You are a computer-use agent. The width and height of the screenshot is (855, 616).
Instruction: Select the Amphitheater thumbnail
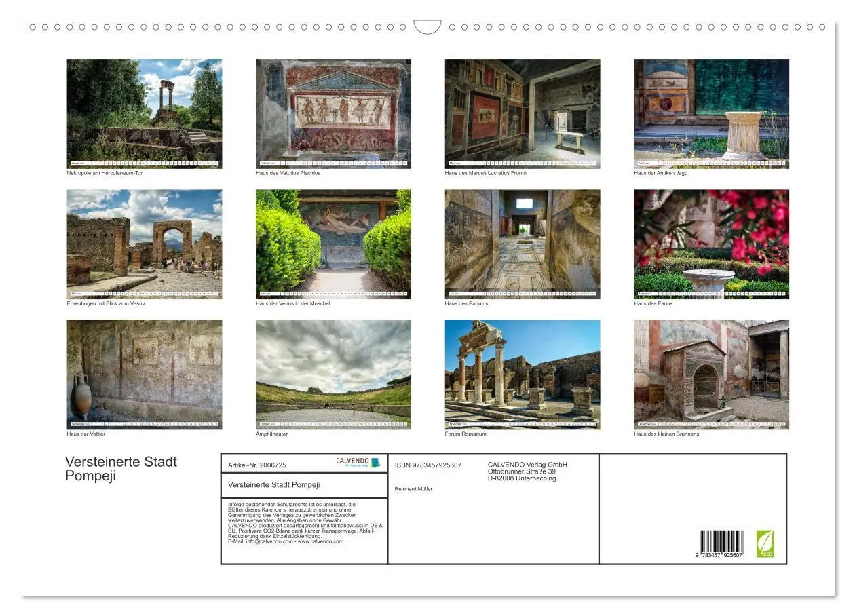333,372
